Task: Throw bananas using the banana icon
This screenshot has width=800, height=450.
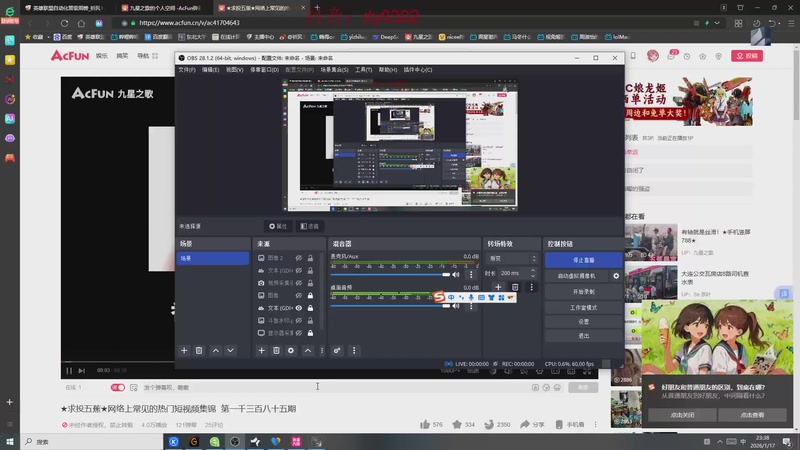Action: click(489, 424)
